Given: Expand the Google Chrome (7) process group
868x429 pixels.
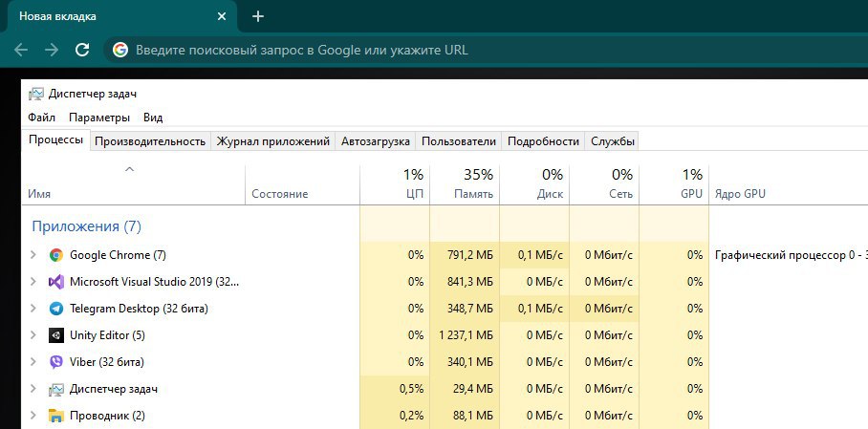Looking at the screenshot, I should coord(33,255).
